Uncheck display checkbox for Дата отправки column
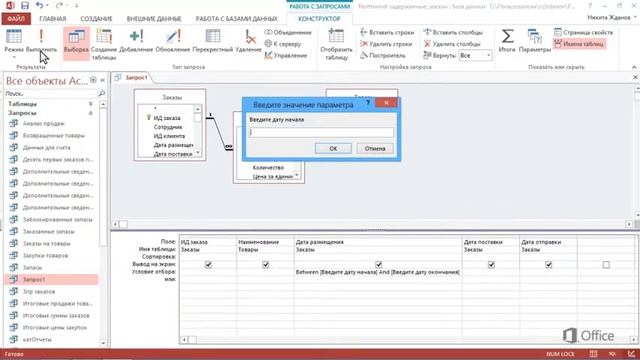Image resolution: width=640 pixels, height=360 pixels. (549, 264)
